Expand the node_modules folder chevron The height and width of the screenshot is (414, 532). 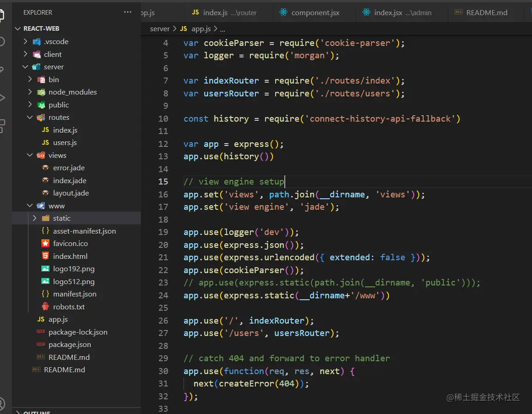tap(30, 92)
